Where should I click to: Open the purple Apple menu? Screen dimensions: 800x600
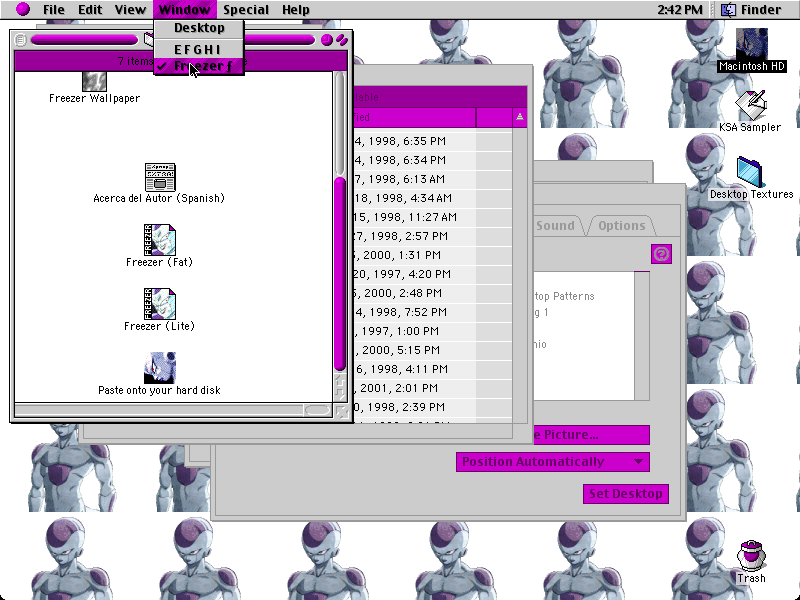click(x=23, y=9)
